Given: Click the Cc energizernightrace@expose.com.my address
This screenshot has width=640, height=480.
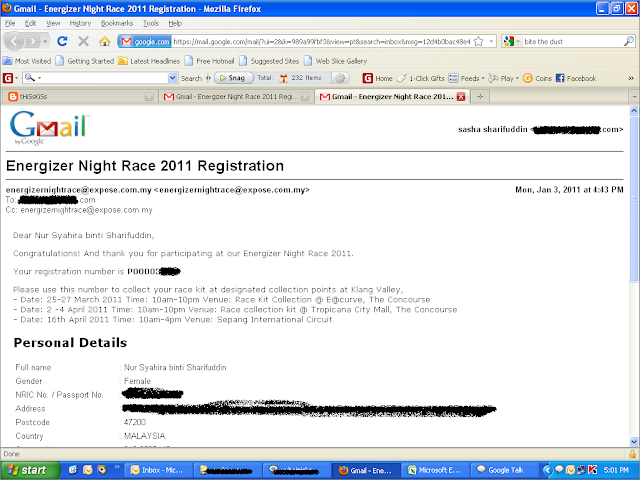Looking at the screenshot, I should point(86,210).
